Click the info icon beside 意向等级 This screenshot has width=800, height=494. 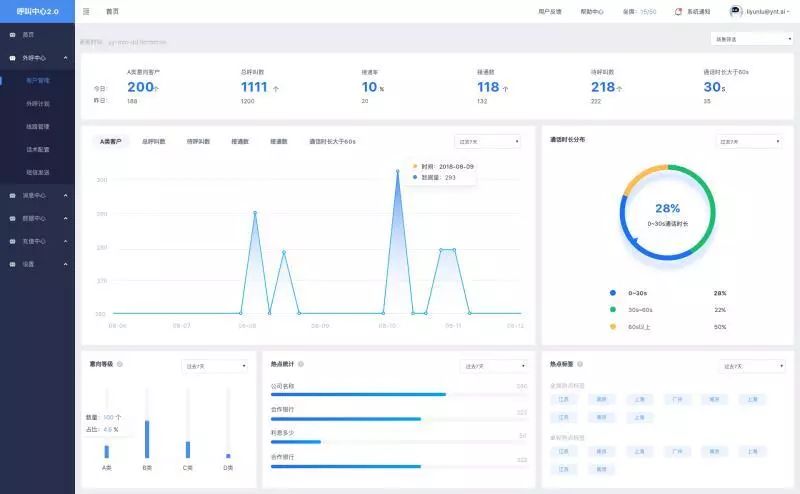point(120,364)
